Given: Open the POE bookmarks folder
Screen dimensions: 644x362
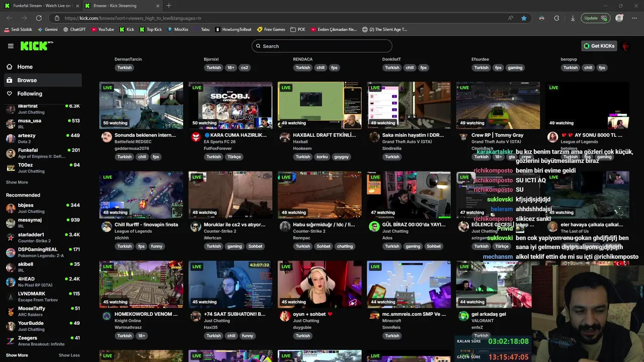Looking at the screenshot, I should [x=298, y=30].
